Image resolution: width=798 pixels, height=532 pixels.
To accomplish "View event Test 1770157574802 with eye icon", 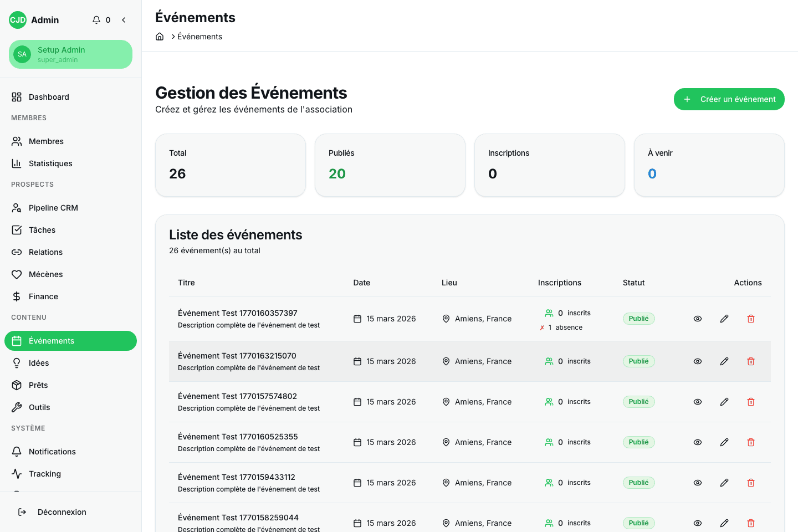I will pos(698,402).
